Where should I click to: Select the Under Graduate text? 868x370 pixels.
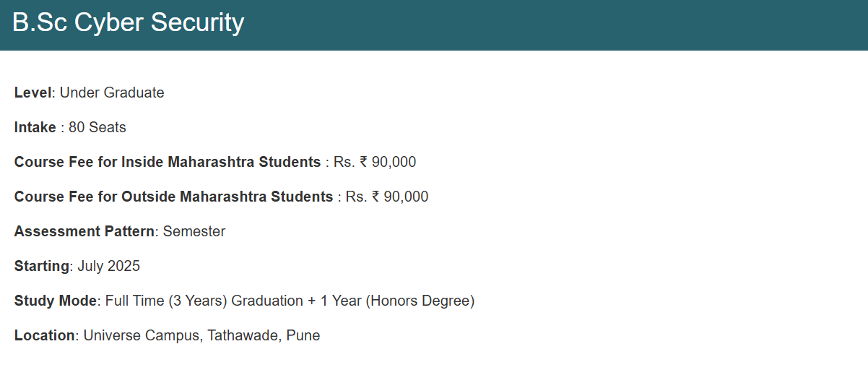(112, 92)
